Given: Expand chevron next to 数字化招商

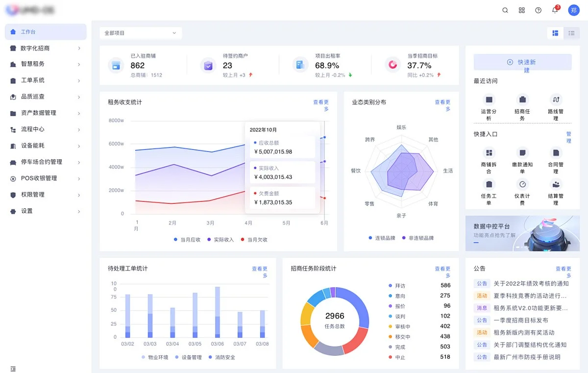Looking at the screenshot, I should [79, 48].
